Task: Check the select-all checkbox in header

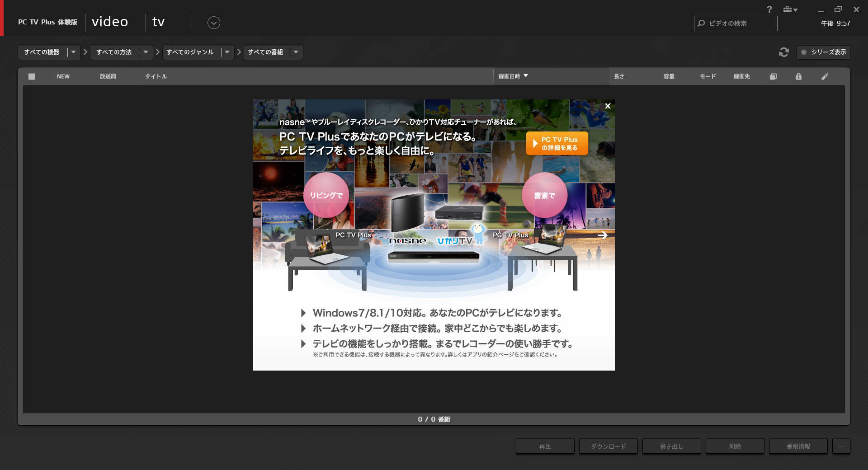Action: click(32, 76)
